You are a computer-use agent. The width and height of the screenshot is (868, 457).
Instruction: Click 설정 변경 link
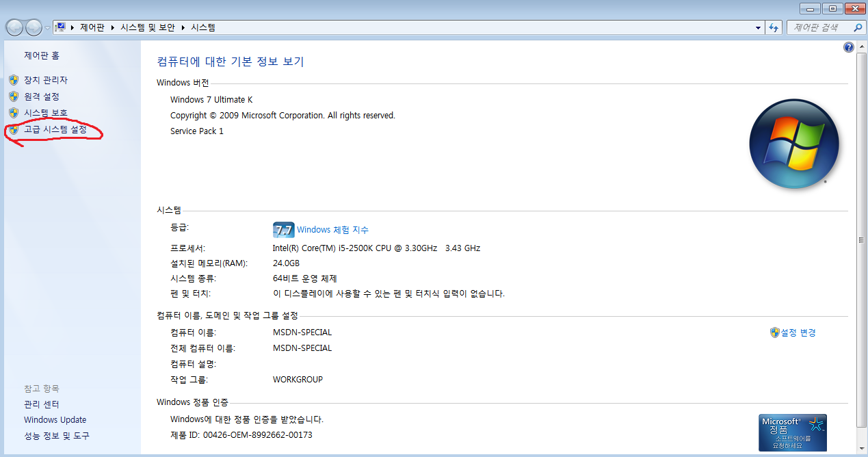pos(798,332)
